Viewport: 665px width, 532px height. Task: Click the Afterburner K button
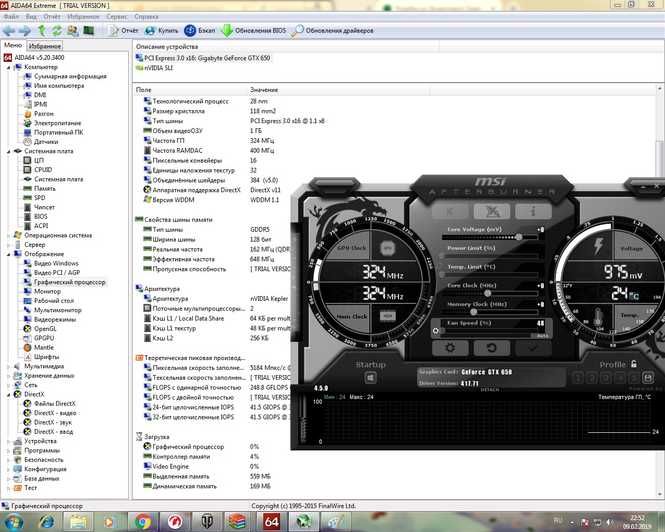pos(450,211)
